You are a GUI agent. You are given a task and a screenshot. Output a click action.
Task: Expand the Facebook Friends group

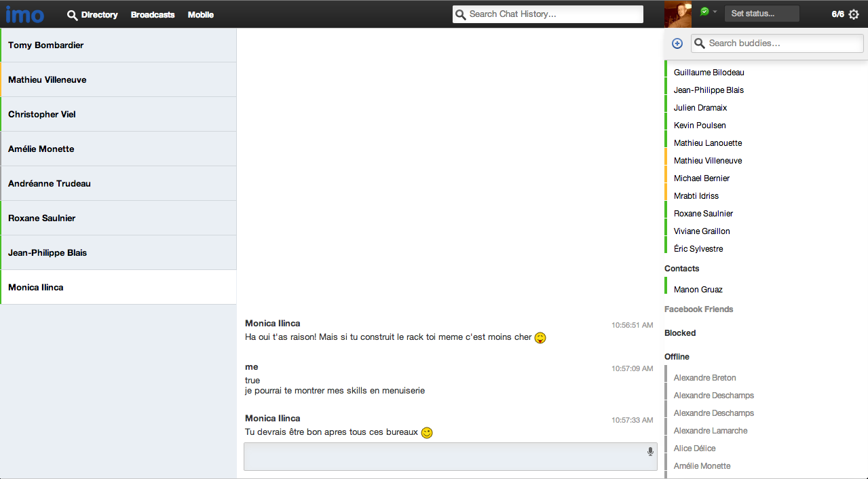click(x=698, y=309)
